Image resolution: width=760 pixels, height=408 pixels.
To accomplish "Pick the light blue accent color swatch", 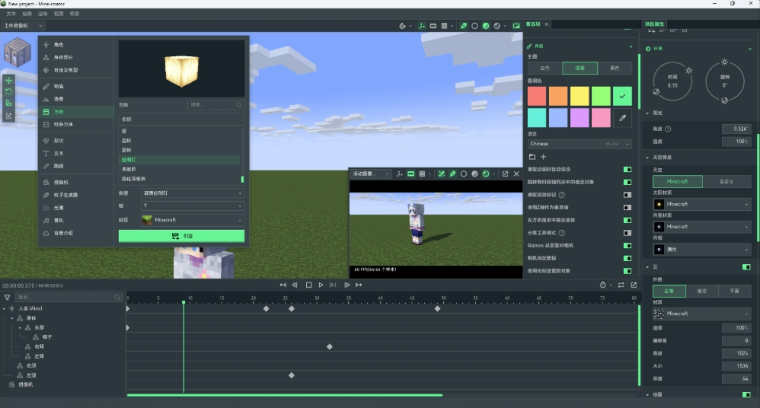I will (x=558, y=118).
